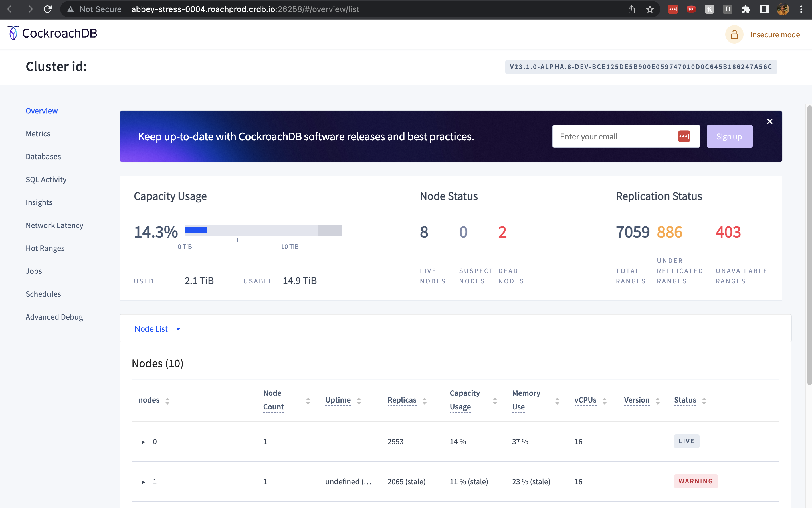Open the grey D extension icon
812x508 pixels.
[x=727, y=9]
